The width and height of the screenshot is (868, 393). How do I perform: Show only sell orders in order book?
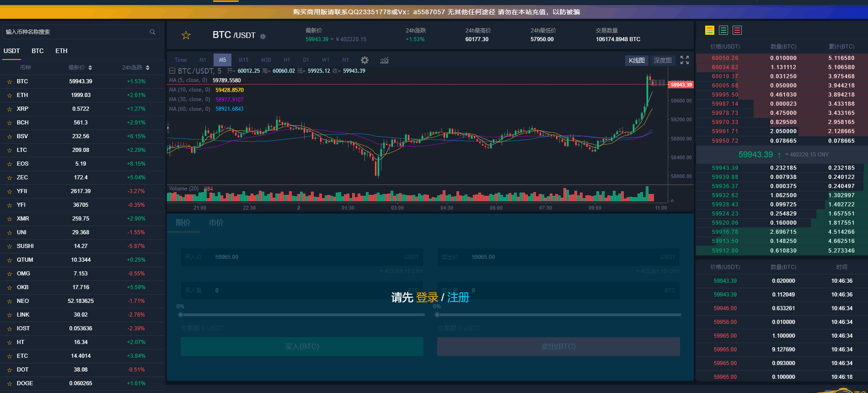pyautogui.click(x=737, y=30)
